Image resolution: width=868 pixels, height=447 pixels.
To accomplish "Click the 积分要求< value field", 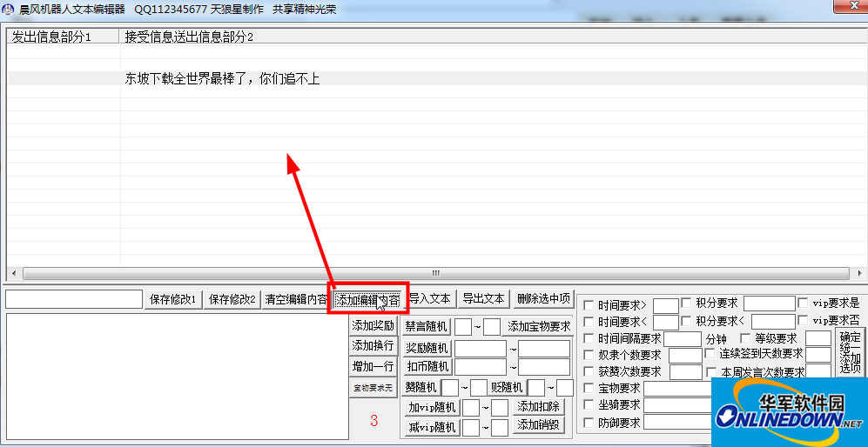I will click(x=773, y=322).
